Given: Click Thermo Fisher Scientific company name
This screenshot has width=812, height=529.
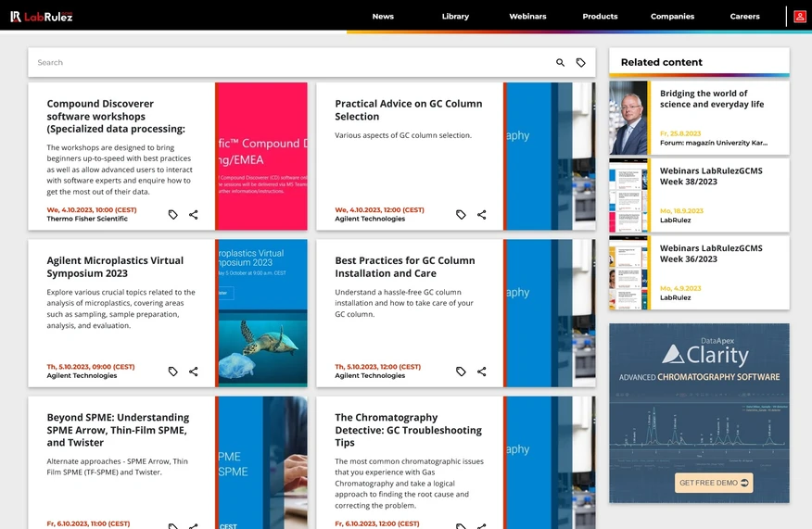Looking at the screenshot, I should (x=87, y=219).
